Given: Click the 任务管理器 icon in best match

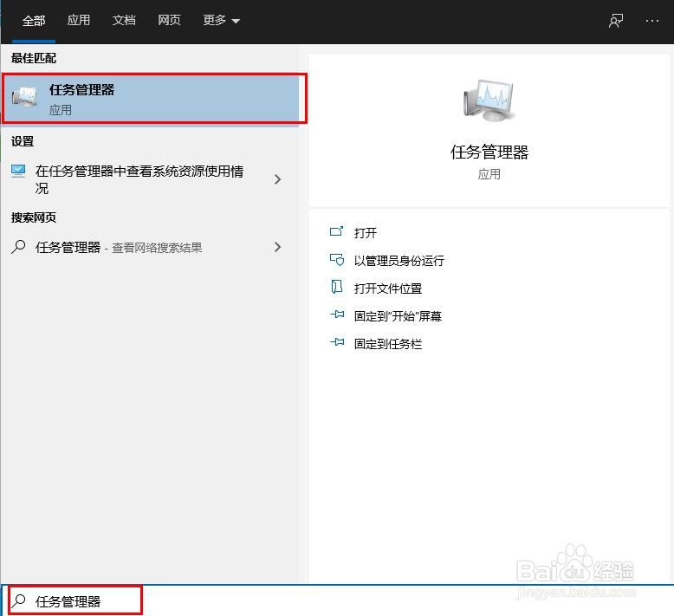Looking at the screenshot, I should point(25,97).
